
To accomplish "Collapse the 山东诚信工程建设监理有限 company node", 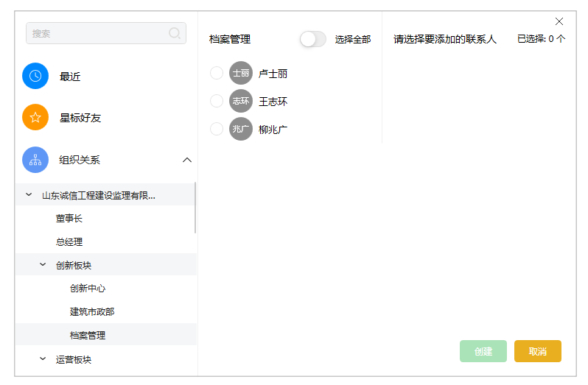I will tap(29, 195).
